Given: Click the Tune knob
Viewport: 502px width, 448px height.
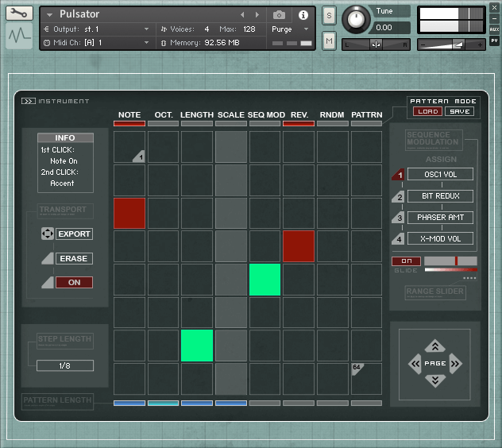Looking at the screenshot, I should coord(356,20).
